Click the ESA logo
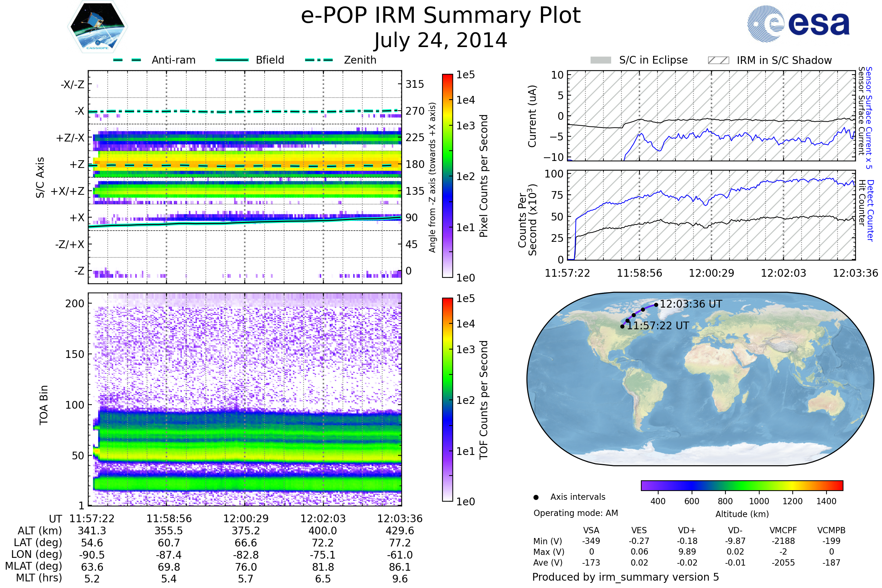 click(798, 23)
